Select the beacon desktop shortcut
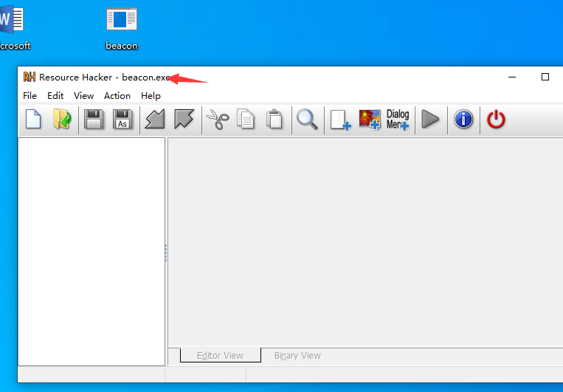The height and width of the screenshot is (392, 563). 122,29
